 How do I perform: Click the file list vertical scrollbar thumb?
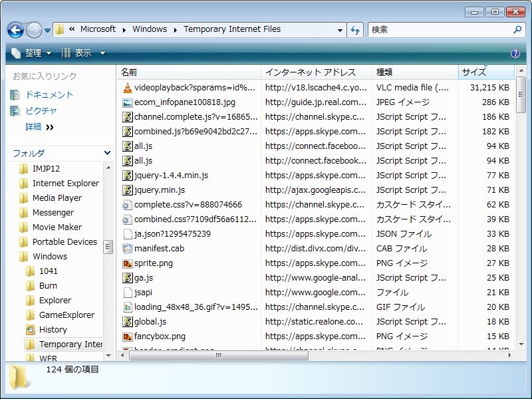click(x=521, y=94)
